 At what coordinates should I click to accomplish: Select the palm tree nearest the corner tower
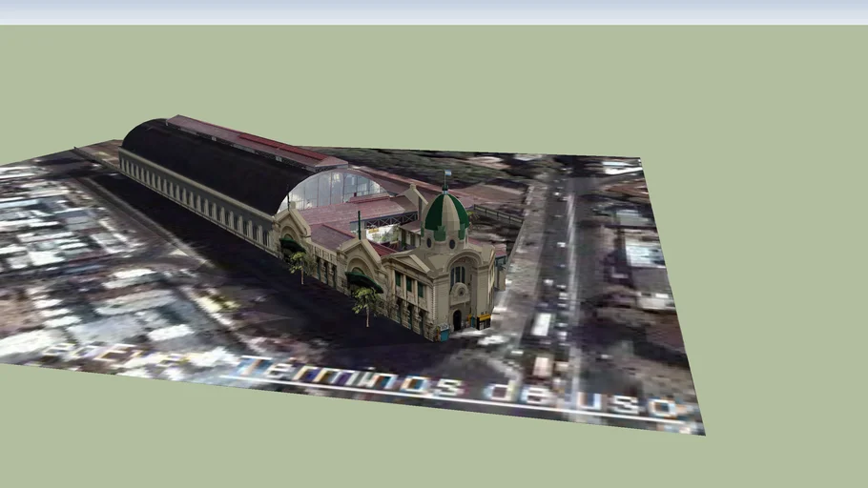[364, 303]
